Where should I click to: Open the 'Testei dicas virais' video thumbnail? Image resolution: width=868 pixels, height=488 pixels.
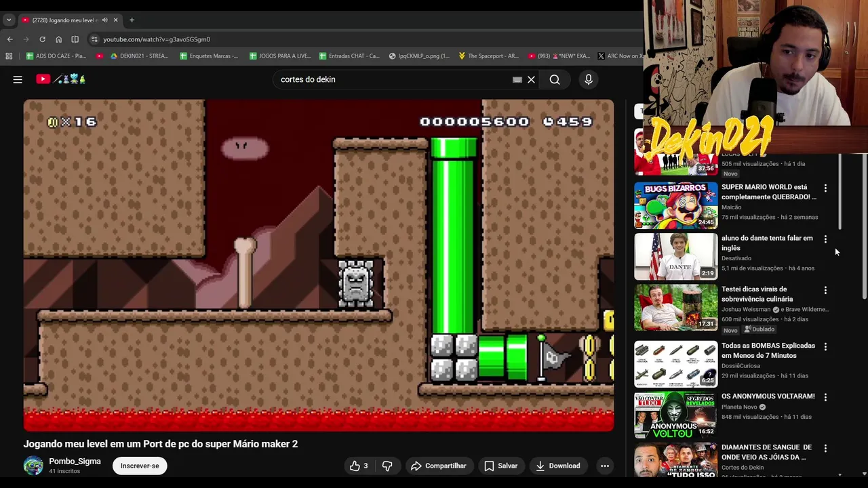675,307
